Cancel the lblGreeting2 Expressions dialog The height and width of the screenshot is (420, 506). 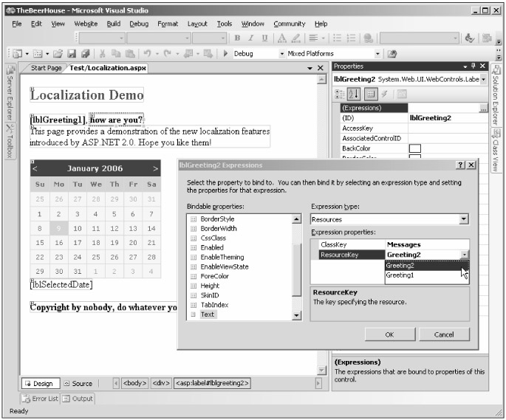pos(444,334)
